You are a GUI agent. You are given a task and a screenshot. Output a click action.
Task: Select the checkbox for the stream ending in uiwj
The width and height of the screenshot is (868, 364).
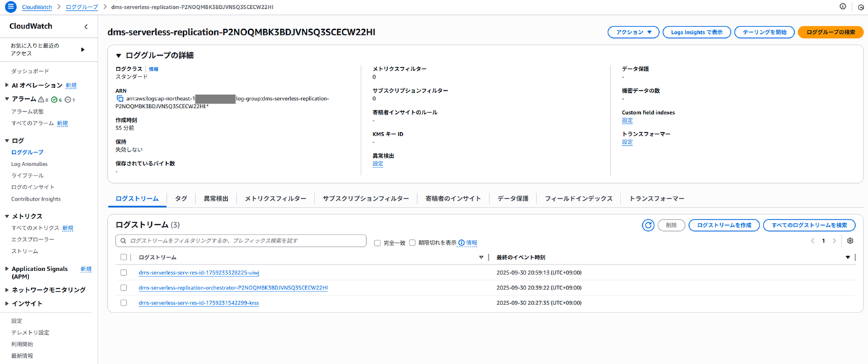(x=123, y=272)
